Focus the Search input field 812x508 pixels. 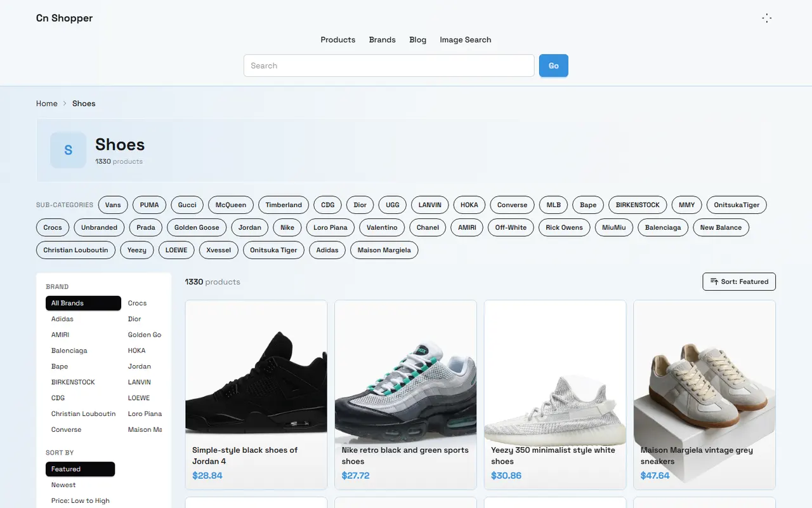coord(389,65)
